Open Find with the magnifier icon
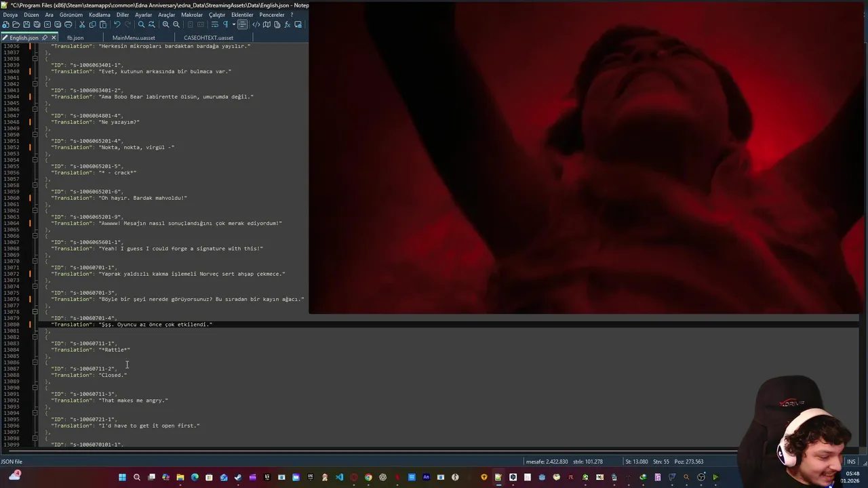The image size is (868, 488). tap(141, 24)
